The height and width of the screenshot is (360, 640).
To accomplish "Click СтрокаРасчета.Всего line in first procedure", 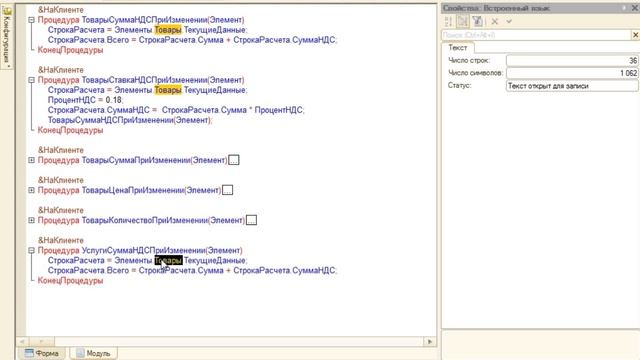I will tap(192, 40).
